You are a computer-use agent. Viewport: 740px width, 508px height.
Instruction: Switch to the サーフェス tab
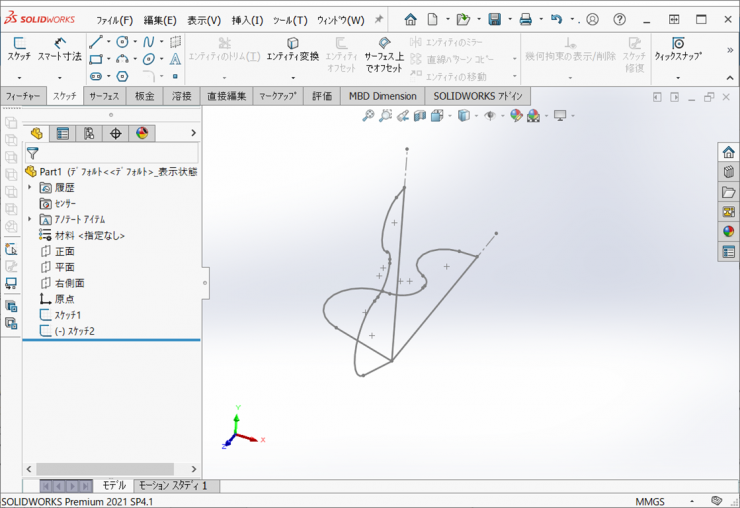(x=104, y=96)
